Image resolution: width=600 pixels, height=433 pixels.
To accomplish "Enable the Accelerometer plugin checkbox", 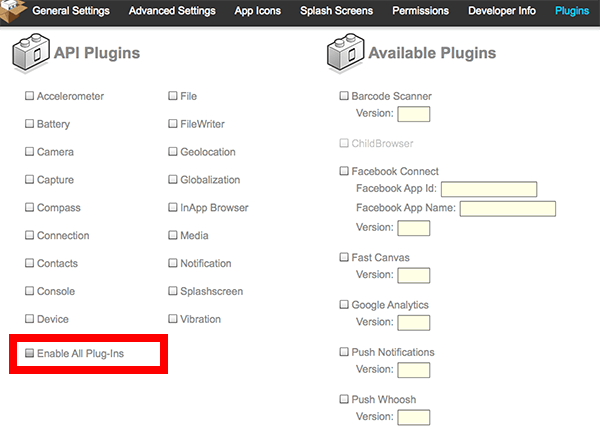I will point(29,96).
